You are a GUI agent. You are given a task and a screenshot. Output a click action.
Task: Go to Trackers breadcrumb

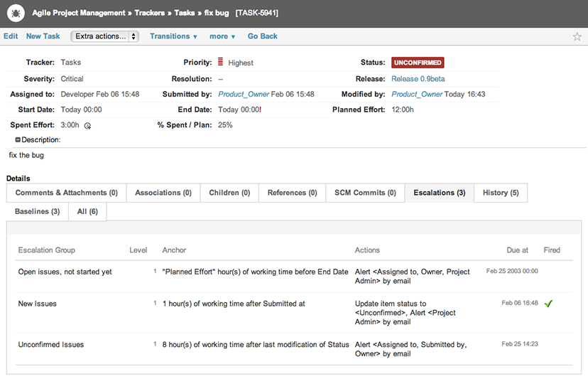(149, 13)
